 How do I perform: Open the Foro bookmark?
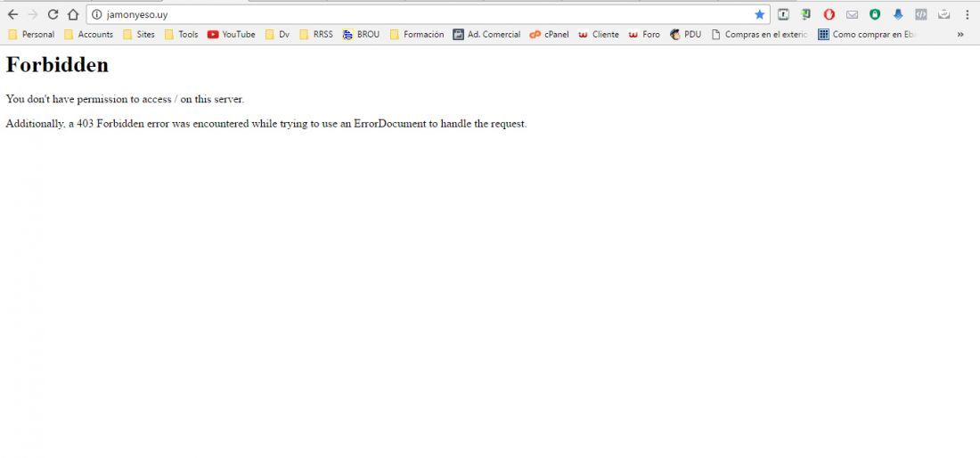[x=644, y=35]
